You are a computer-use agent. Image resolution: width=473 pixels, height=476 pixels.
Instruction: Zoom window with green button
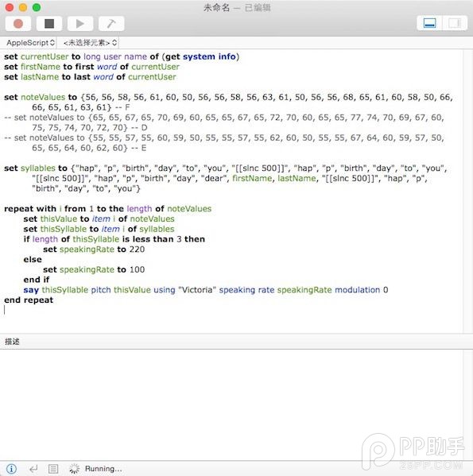[37, 7]
